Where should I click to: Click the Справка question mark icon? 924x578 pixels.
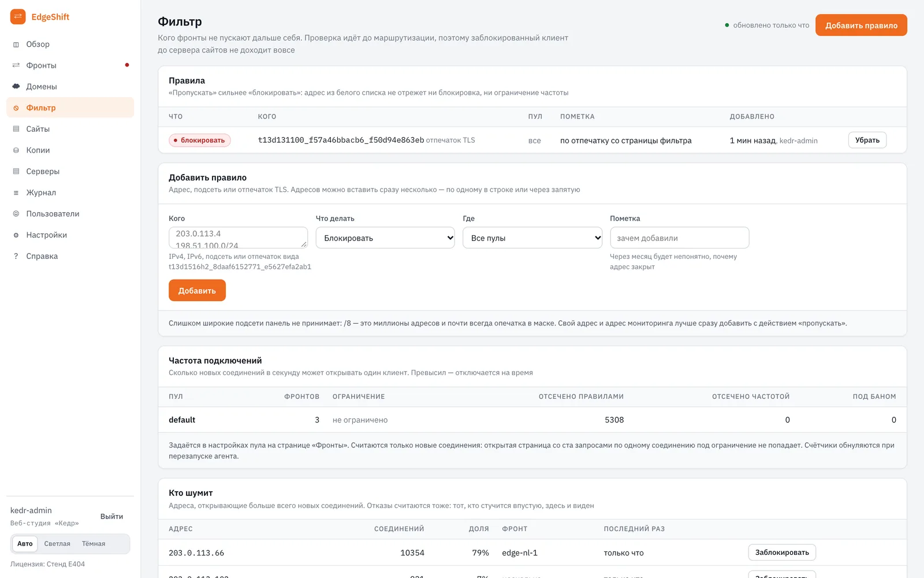pyautogui.click(x=16, y=257)
